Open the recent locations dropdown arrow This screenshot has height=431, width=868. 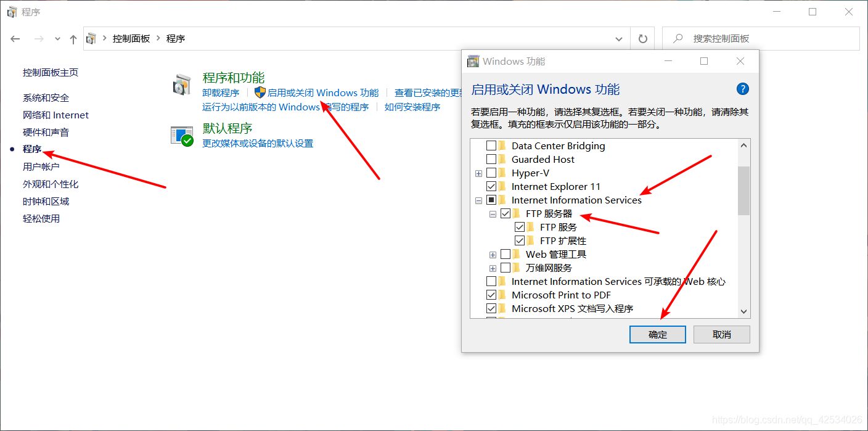57,39
